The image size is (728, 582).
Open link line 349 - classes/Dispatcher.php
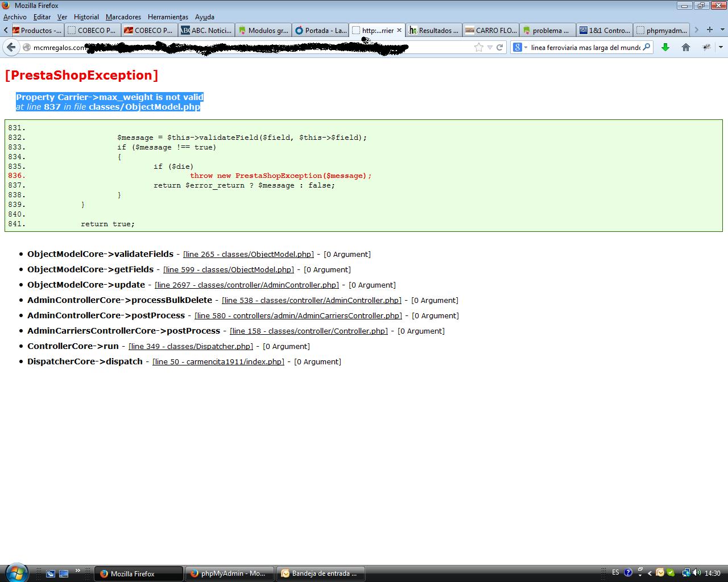tap(191, 346)
